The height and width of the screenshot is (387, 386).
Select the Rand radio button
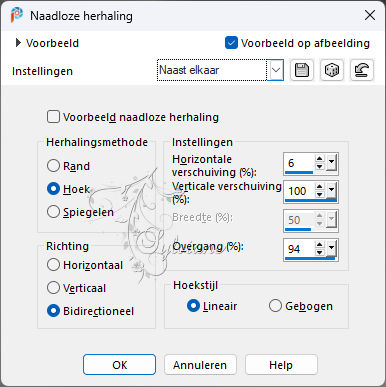coord(53,166)
